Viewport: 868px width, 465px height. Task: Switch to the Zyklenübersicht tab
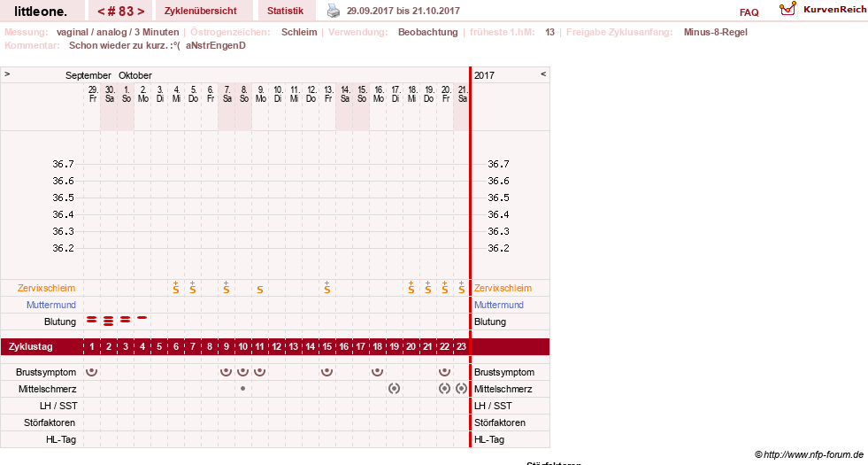click(200, 11)
